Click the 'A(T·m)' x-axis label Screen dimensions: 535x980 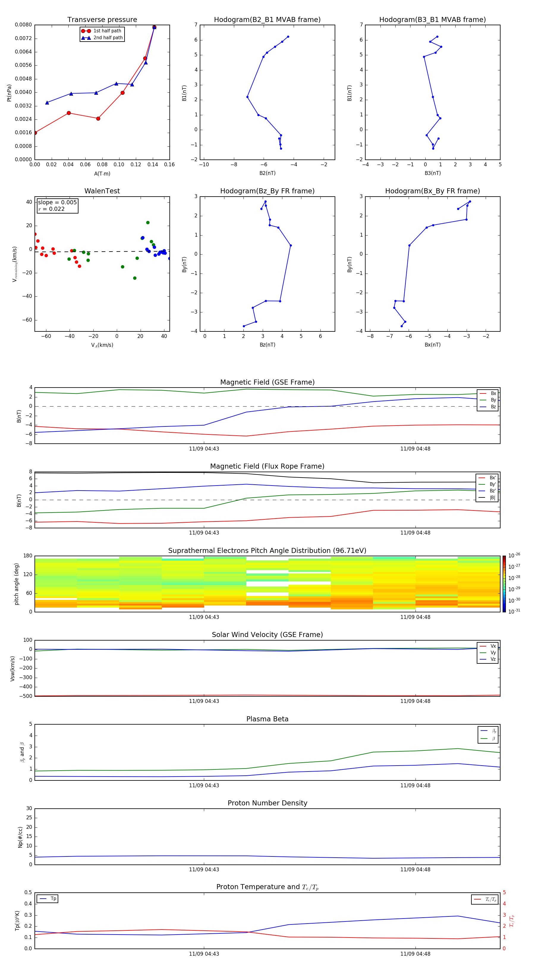tap(102, 174)
